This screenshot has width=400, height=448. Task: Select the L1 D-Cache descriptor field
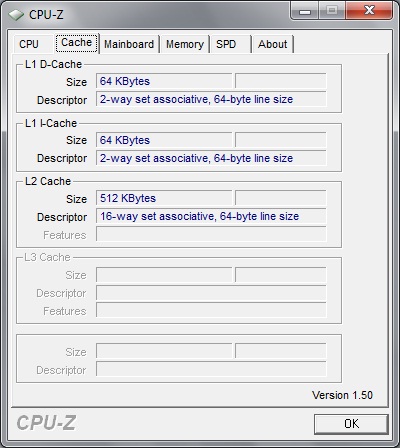(211, 99)
